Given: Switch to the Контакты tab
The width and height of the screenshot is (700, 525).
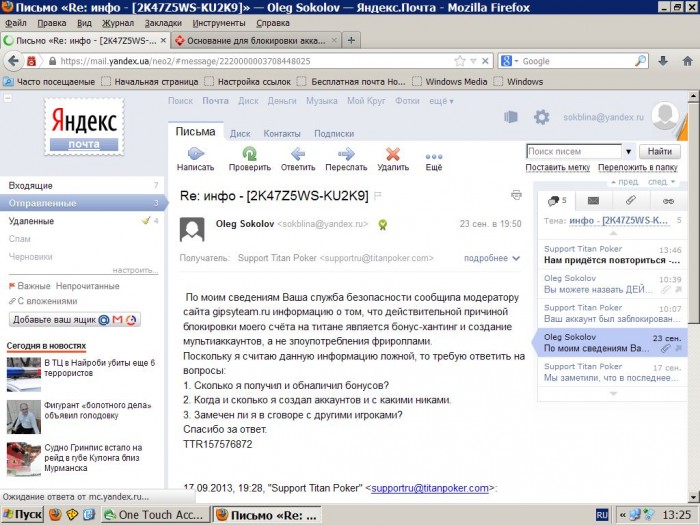Looking at the screenshot, I should (282, 133).
